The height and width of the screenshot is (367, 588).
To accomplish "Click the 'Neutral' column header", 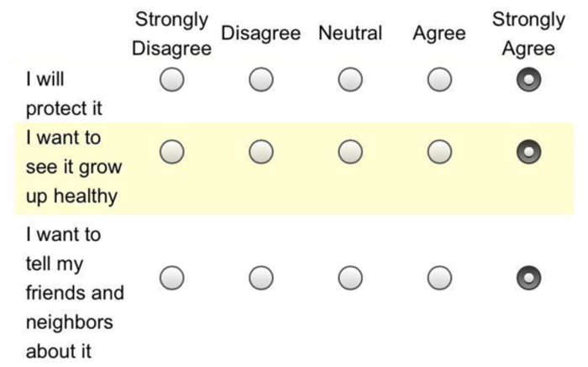I will point(350,34).
